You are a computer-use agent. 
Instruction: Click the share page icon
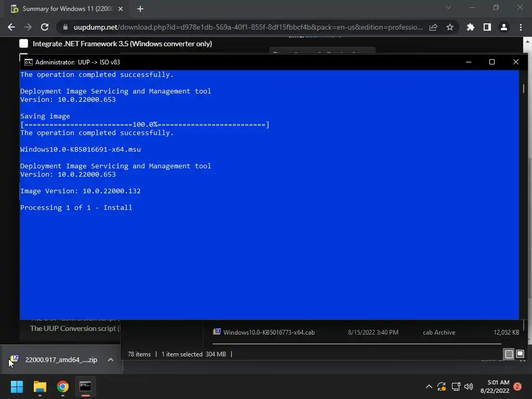point(433,27)
